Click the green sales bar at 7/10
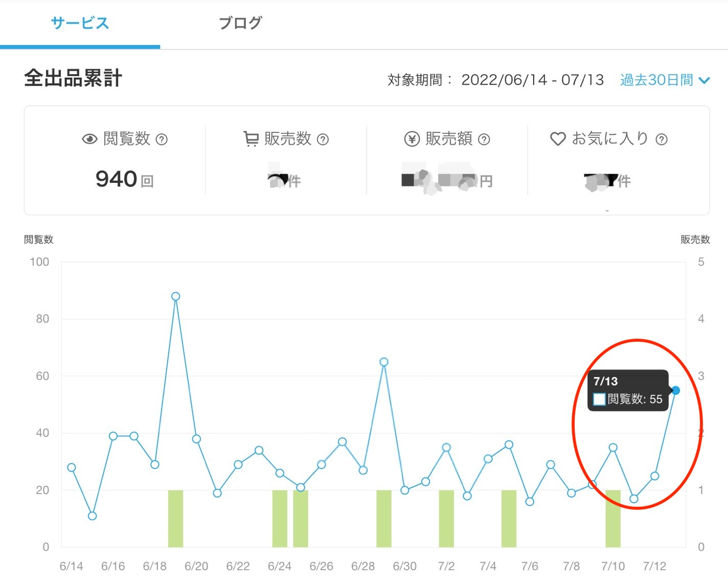This screenshot has height=588, width=728. pyautogui.click(x=613, y=519)
